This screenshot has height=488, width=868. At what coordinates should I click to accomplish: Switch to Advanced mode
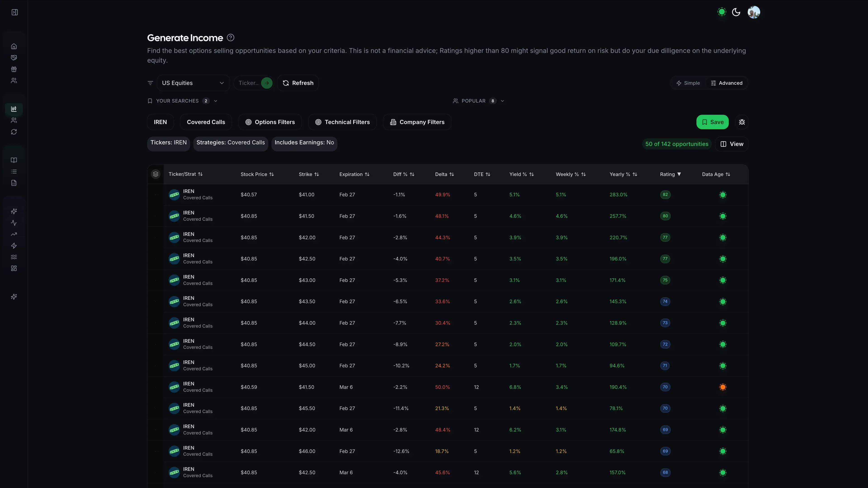click(726, 83)
